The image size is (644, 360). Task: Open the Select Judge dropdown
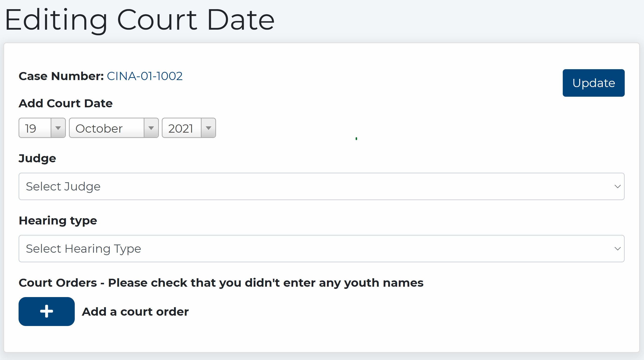[x=320, y=186]
